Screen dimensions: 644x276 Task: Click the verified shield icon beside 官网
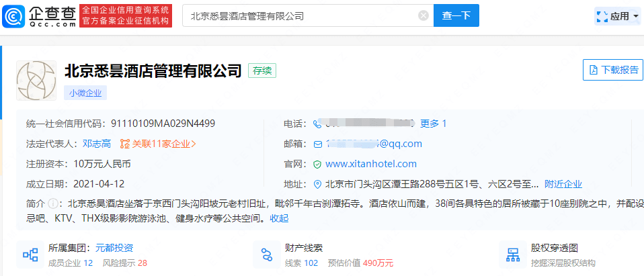tap(317, 165)
